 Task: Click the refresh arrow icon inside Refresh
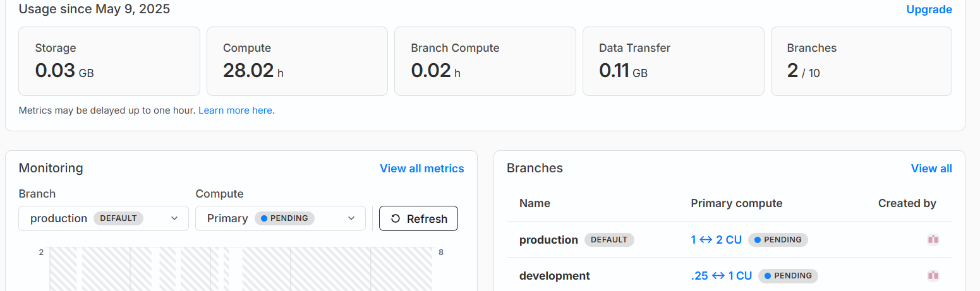pos(396,218)
